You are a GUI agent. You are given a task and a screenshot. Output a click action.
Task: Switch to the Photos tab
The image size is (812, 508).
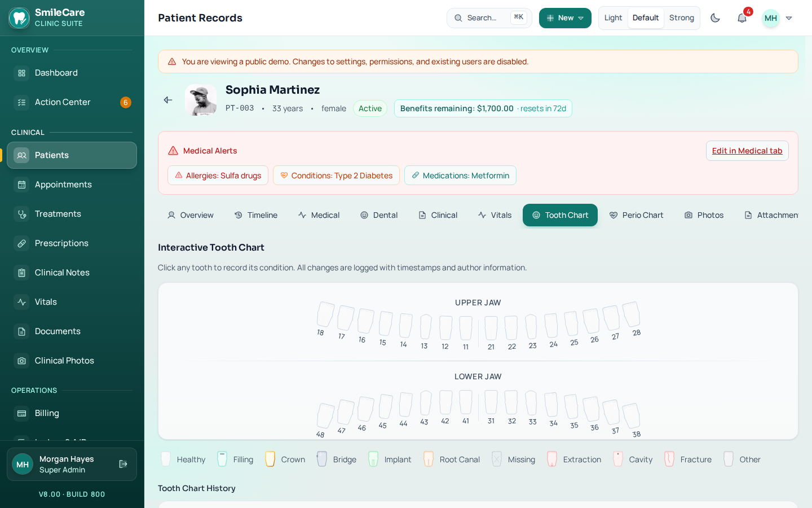coord(704,215)
